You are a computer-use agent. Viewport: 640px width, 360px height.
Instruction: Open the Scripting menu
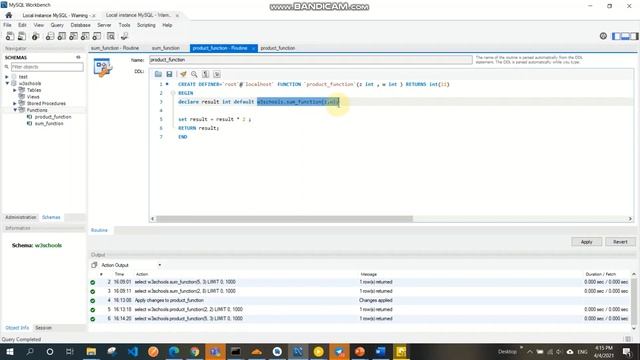(146, 25)
